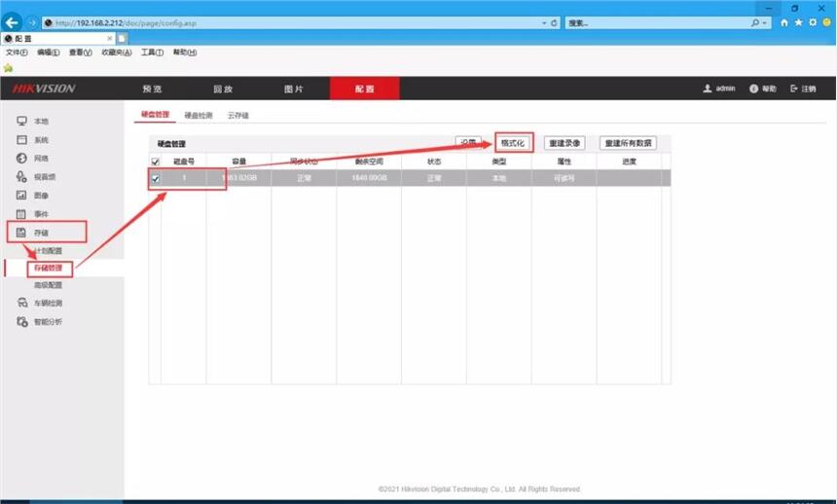Viewport: 837px width, 504px height.
Task: Open the 事件 (Event) settings section
Action: [x=40, y=214]
